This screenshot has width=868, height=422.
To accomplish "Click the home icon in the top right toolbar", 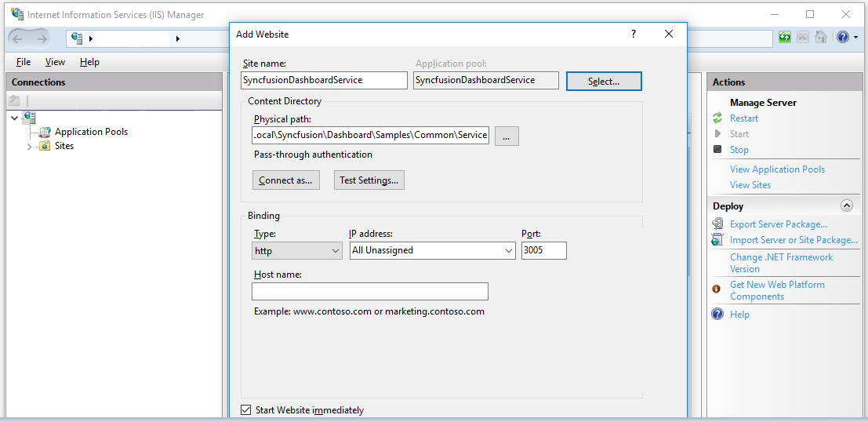I will (821, 37).
